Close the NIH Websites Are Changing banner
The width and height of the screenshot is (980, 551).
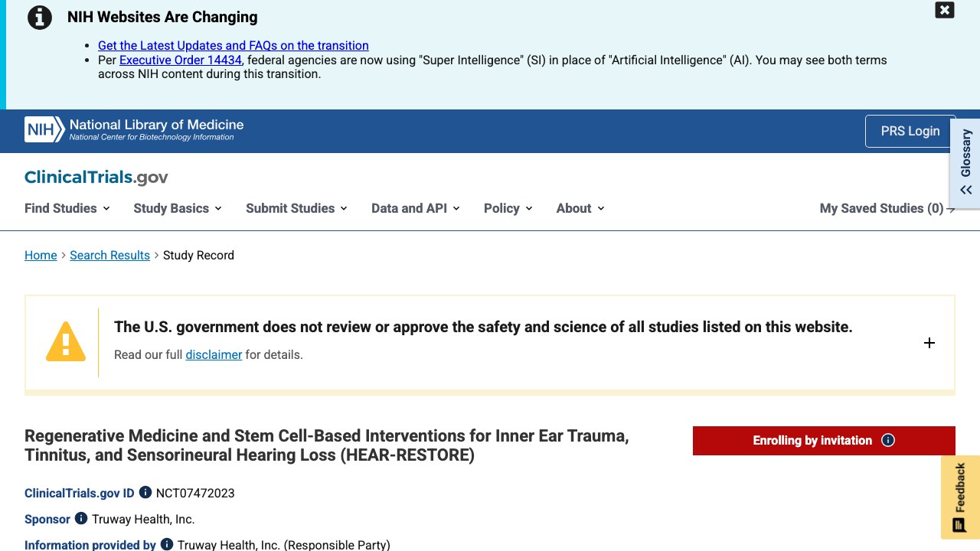945,10
